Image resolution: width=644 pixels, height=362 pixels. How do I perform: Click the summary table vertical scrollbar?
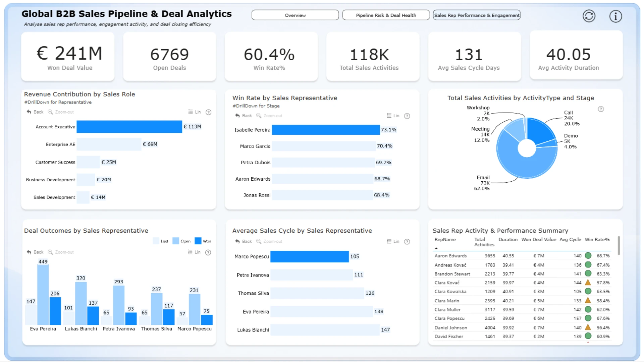pyautogui.click(x=619, y=245)
